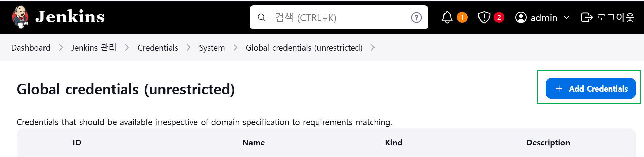Open the System breadcrumb link
The height and width of the screenshot is (157, 644).
click(212, 48)
